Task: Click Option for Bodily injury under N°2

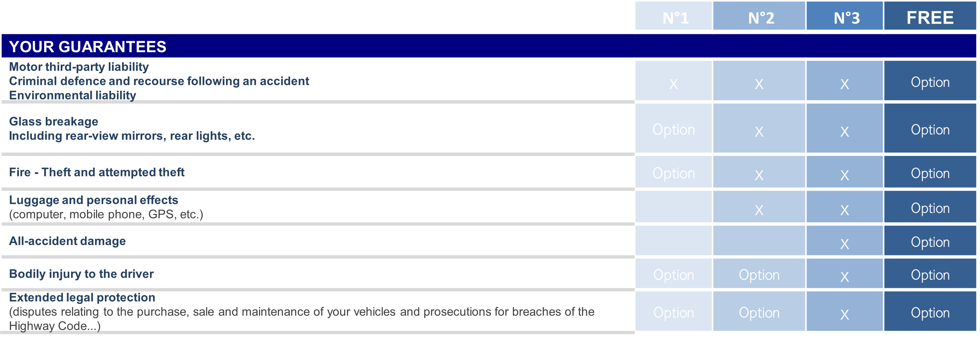Action: [759, 275]
